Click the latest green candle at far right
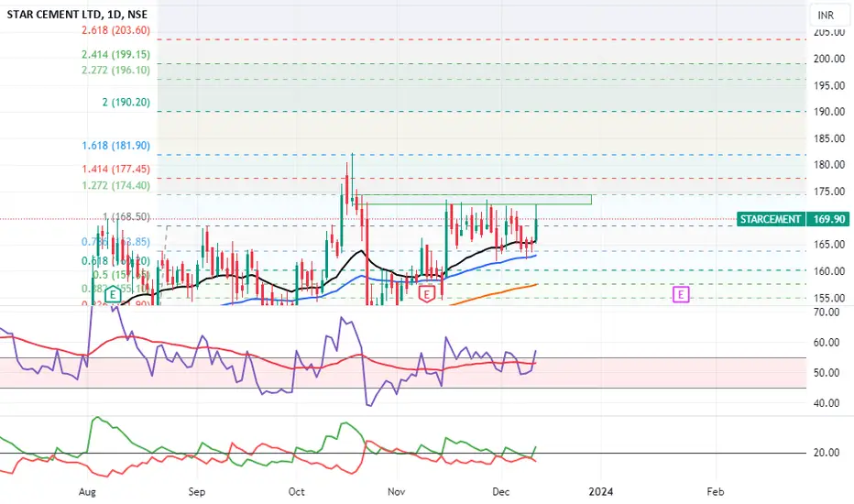The width and height of the screenshot is (854, 504). 536,229
